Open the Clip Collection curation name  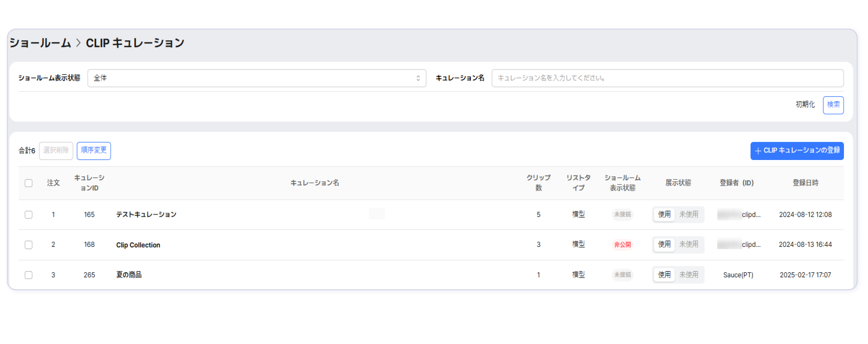[138, 245]
